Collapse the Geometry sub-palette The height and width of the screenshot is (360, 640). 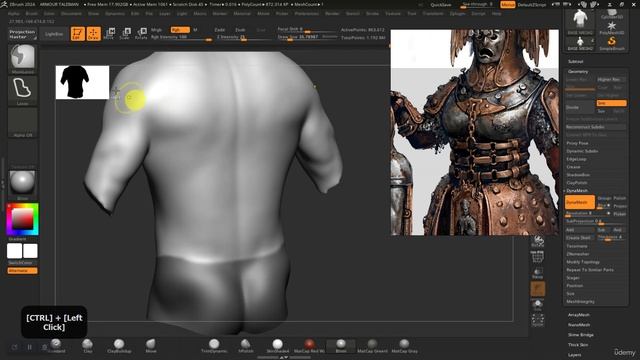point(578,71)
